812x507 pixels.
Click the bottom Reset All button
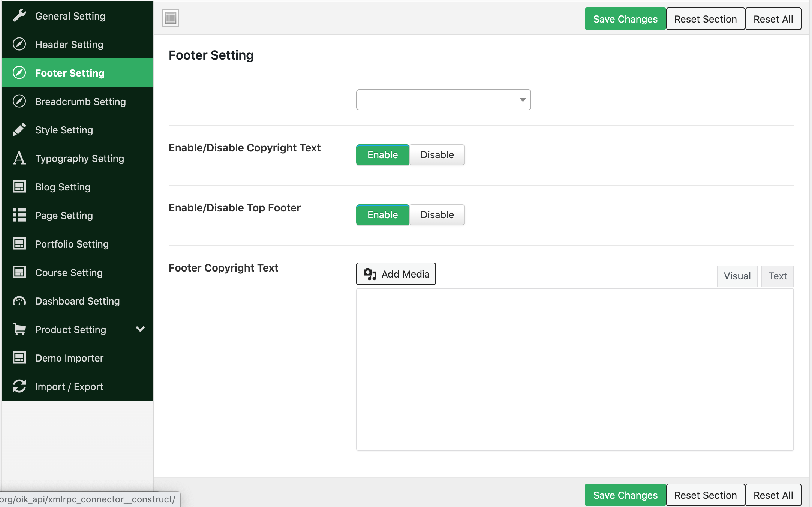tap(773, 495)
